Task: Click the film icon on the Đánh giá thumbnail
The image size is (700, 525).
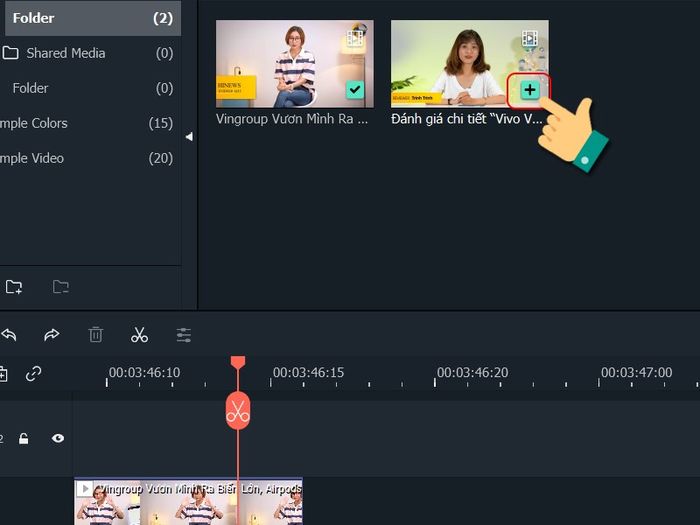Action: tap(530, 38)
